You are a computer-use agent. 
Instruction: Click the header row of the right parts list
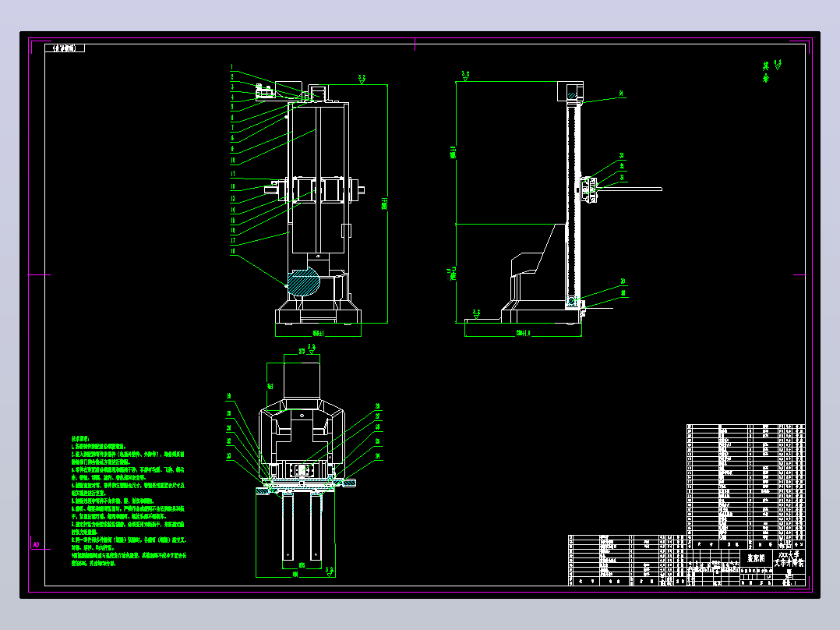coord(746,544)
